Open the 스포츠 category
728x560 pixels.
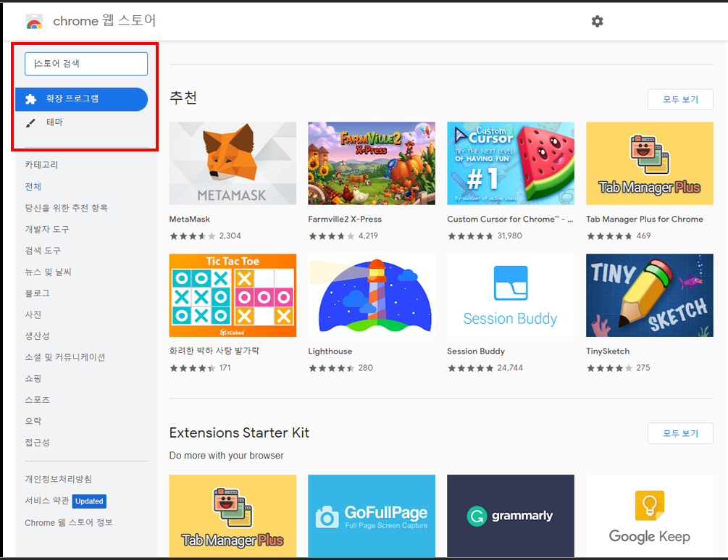coord(37,400)
